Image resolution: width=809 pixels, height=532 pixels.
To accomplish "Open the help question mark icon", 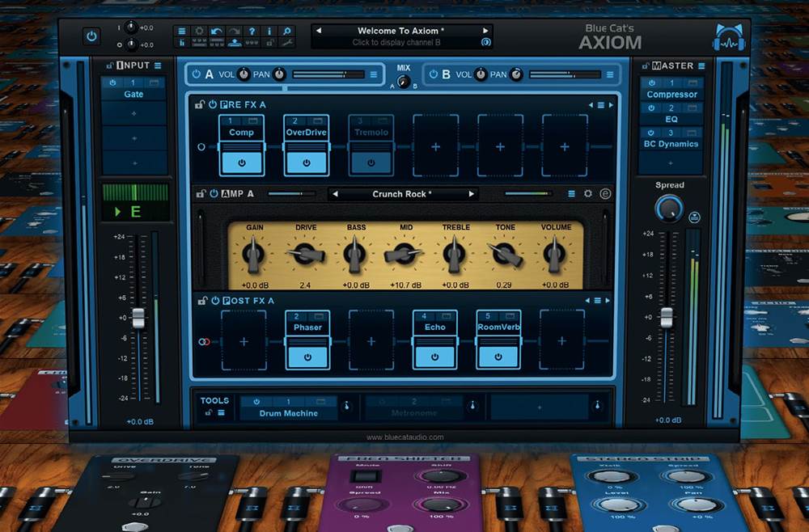I will pyautogui.click(x=252, y=31).
